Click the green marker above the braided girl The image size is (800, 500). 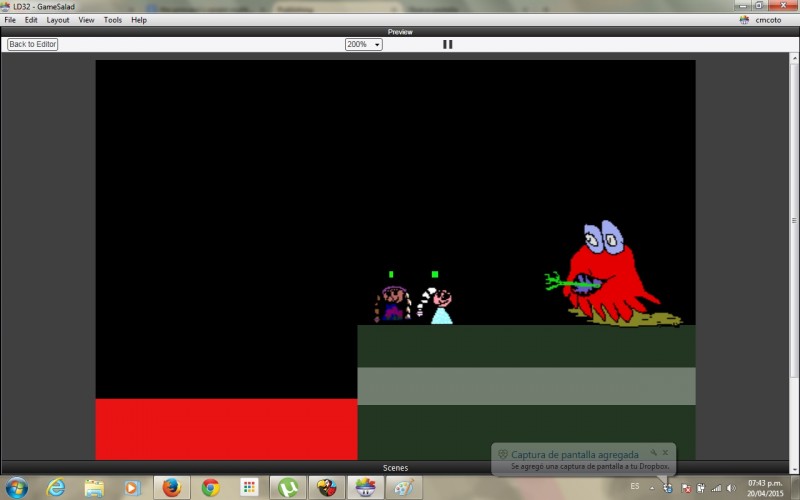click(391, 274)
